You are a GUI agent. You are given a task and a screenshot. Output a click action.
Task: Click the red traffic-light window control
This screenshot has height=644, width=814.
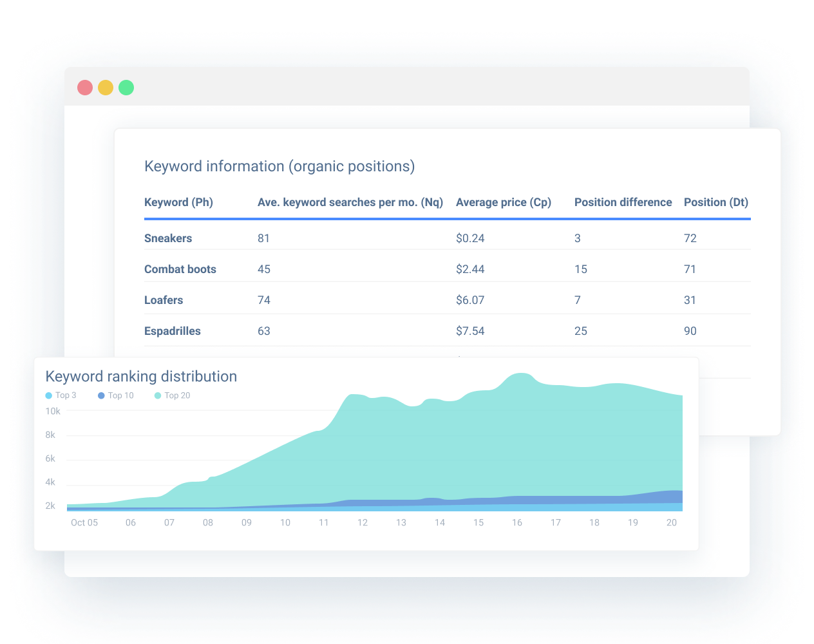[85, 88]
